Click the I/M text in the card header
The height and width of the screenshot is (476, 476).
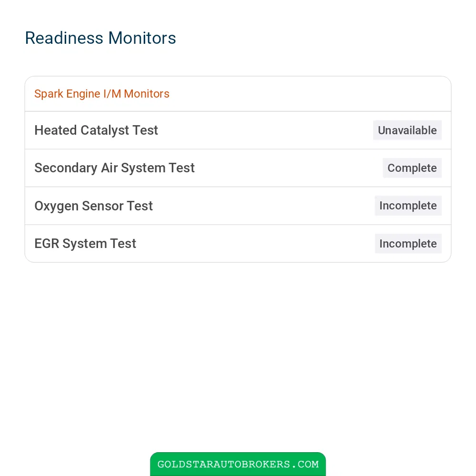112,94
